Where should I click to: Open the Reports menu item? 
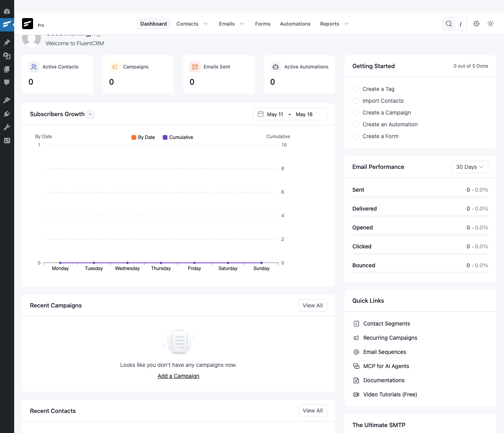[x=330, y=24]
